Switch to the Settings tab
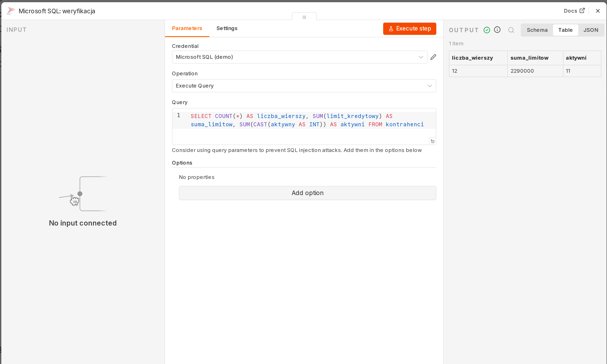 point(227,28)
